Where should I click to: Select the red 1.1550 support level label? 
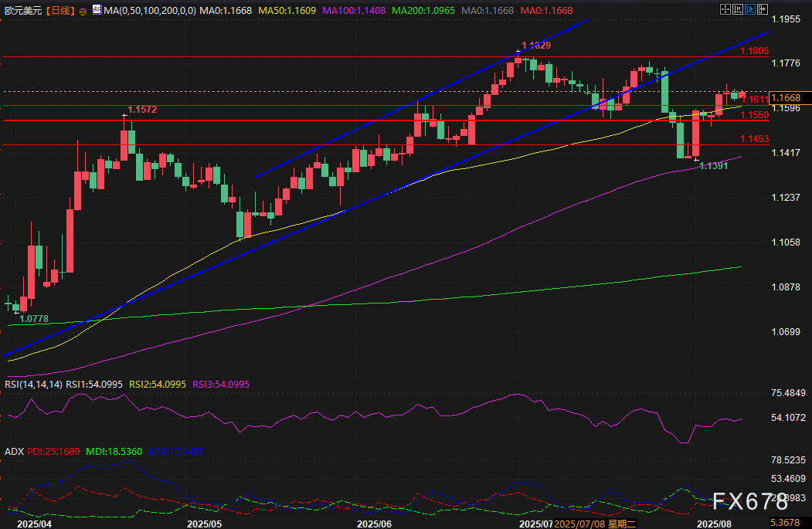pyautogui.click(x=753, y=115)
